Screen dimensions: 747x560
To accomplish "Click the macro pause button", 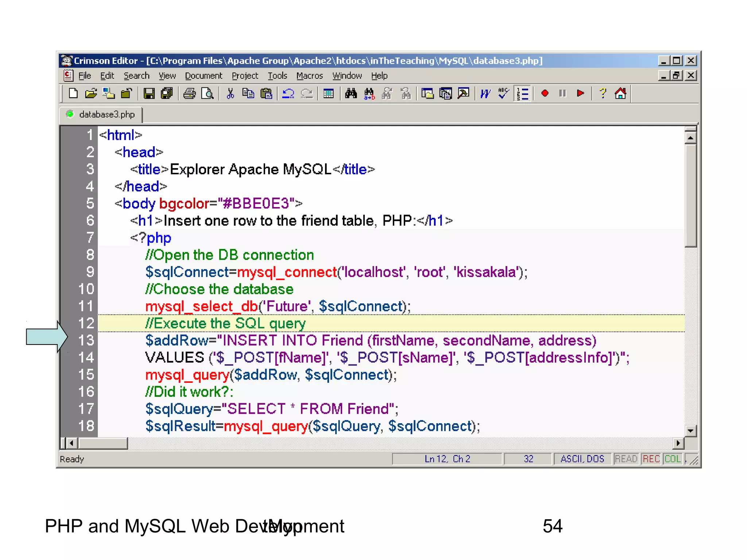I will 563,94.
